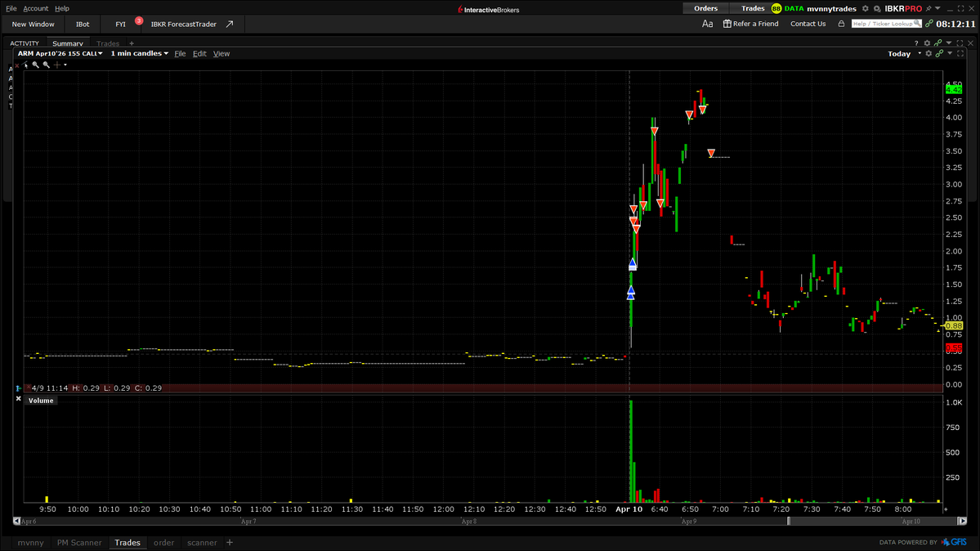
Task: Click green link icon beside clock
Action: point(929,24)
